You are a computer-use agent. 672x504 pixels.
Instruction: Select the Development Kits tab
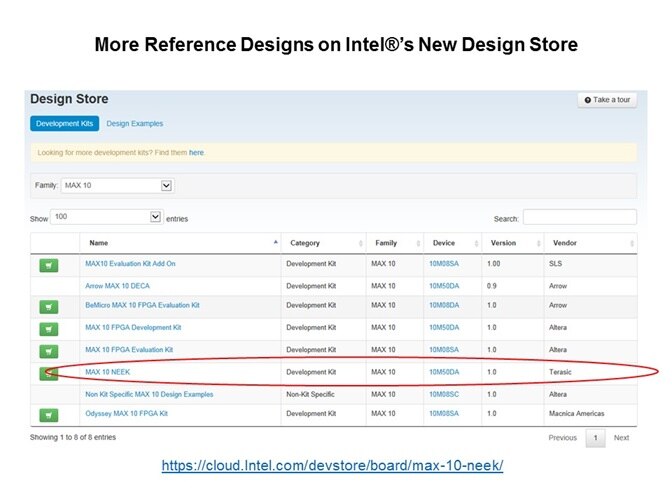coord(64,124)
